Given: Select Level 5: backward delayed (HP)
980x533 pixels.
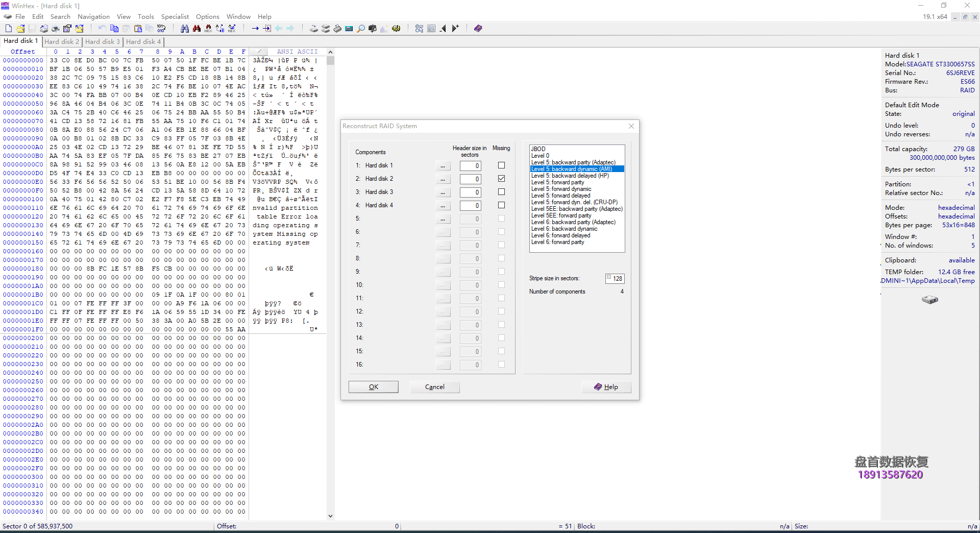Looking at the screenshot, I should pyautogui.click(x=577, y=176).
